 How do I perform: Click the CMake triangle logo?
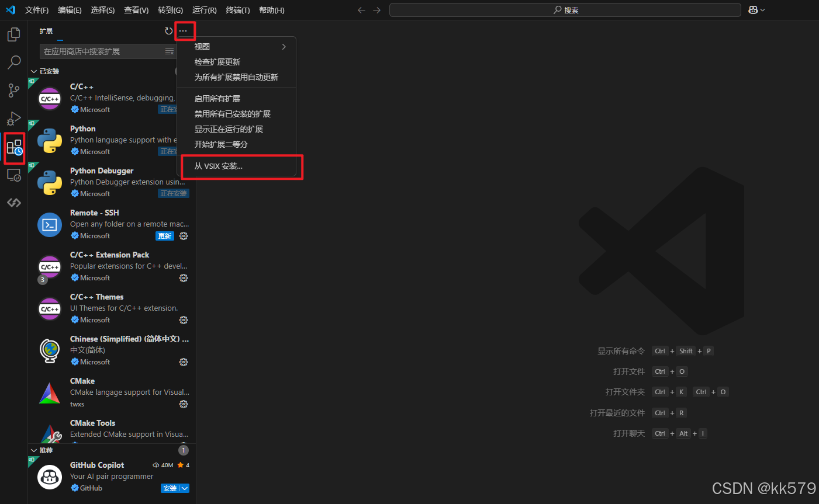point(50,393)
